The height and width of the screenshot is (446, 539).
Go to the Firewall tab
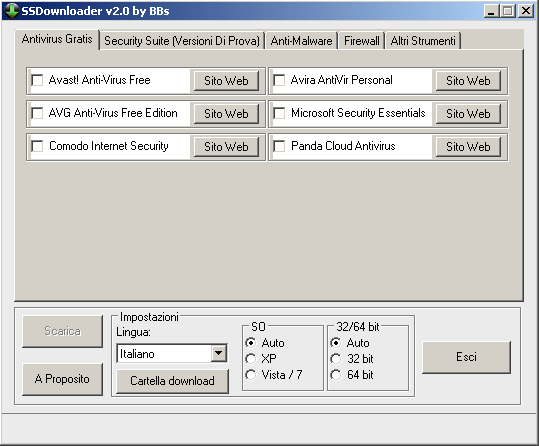click(x=362, y=41)
